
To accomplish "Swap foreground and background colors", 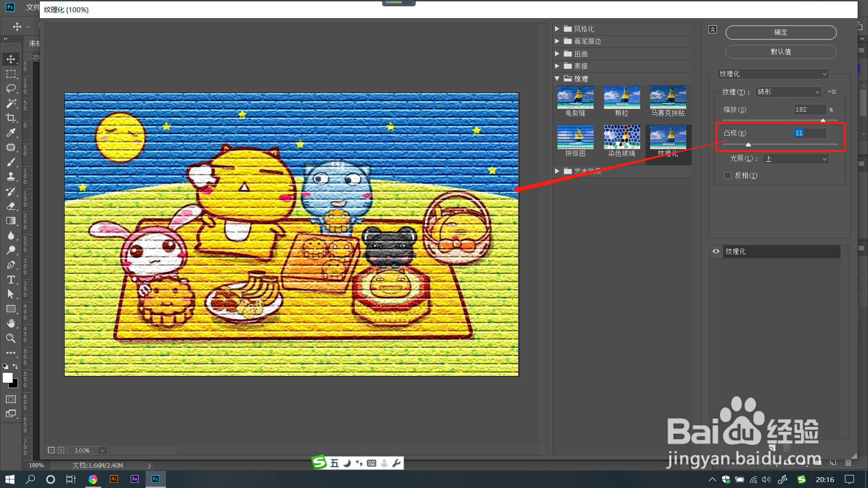I will click(x=15, y=366).
